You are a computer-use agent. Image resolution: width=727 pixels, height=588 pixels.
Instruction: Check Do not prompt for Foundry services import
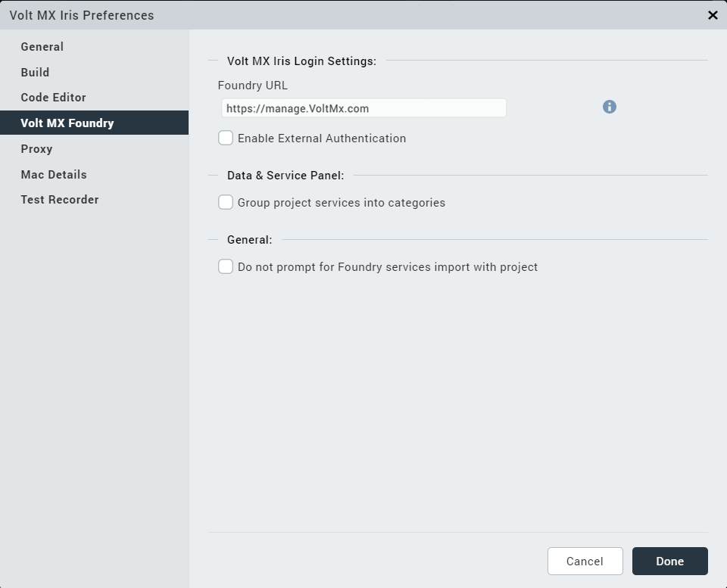click(226, 267)
